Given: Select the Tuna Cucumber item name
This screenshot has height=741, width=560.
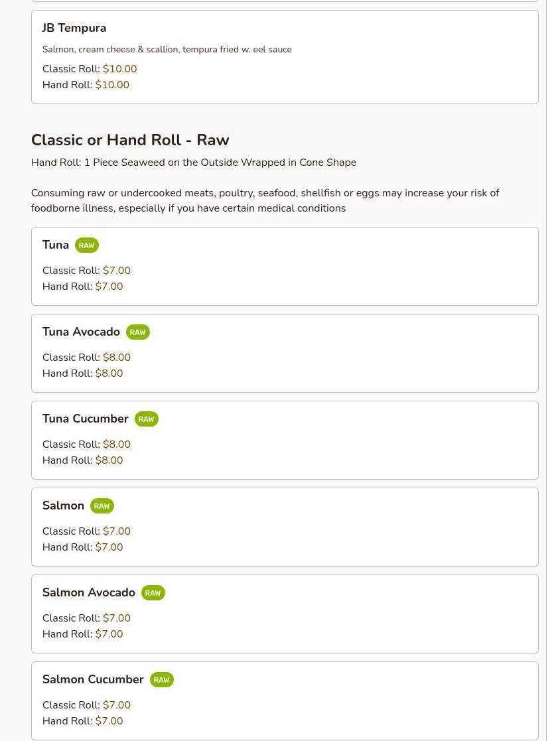Looking at the screenshot, I should (x=85, y=419).
